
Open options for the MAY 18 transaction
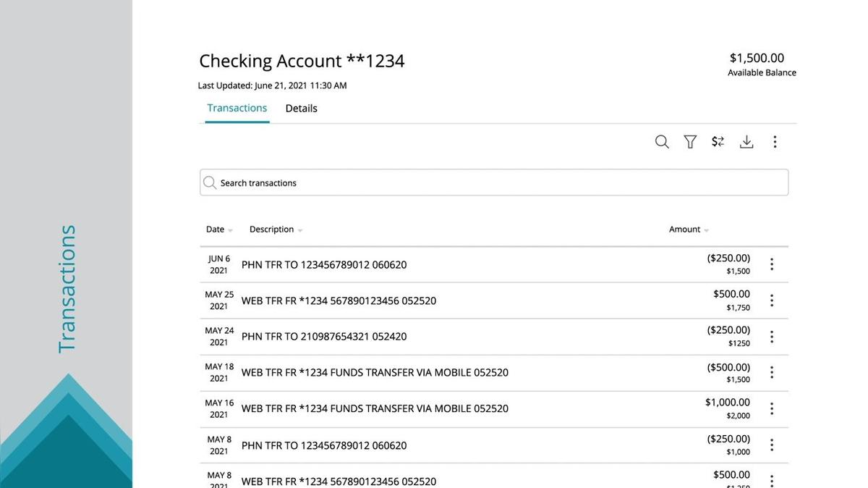pyautogui.click(x=771, y=372)
